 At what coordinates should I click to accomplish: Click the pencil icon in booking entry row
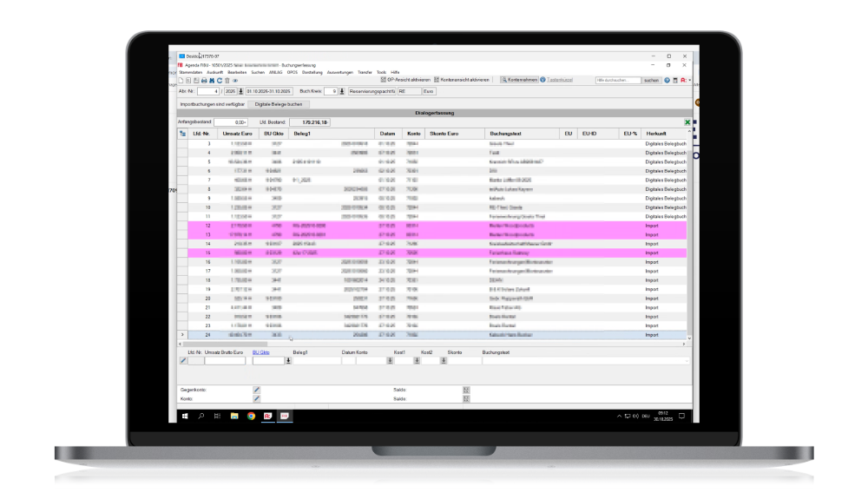pyautogui.click(x=183, y=361)
